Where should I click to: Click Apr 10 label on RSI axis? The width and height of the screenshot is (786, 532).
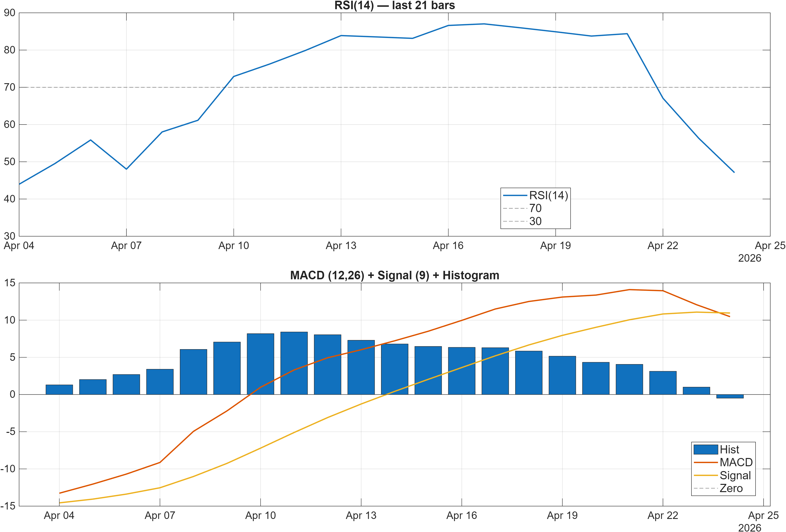(x=233, y=246)
